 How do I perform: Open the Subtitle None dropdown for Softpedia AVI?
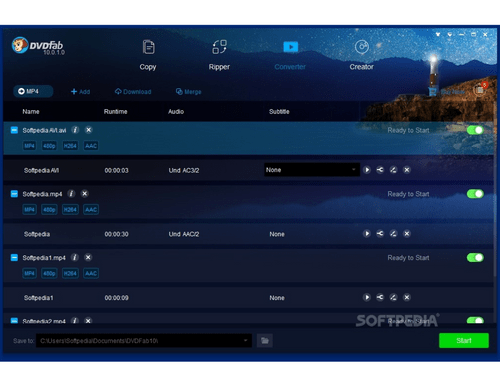point(312,170)
